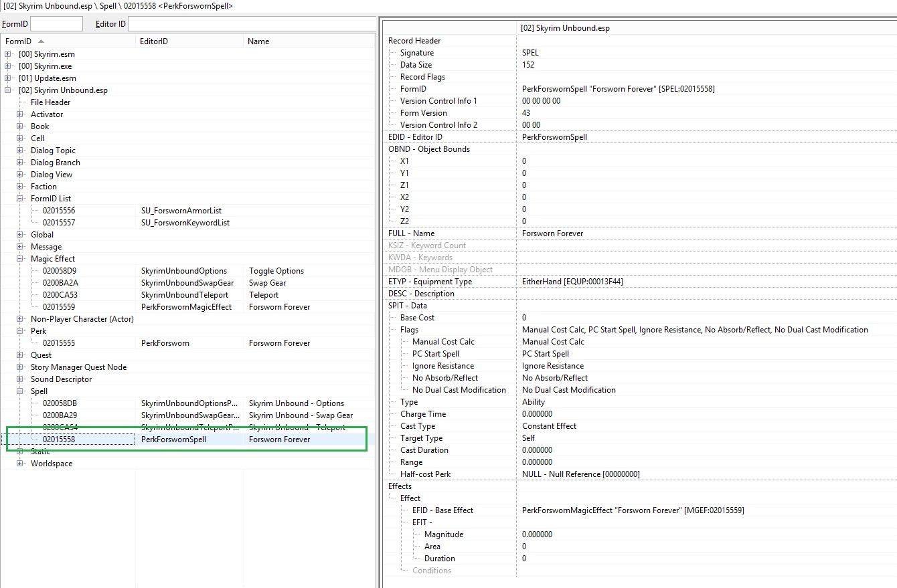
Task: Click the Record Flags row label
Action: (422, 77)
